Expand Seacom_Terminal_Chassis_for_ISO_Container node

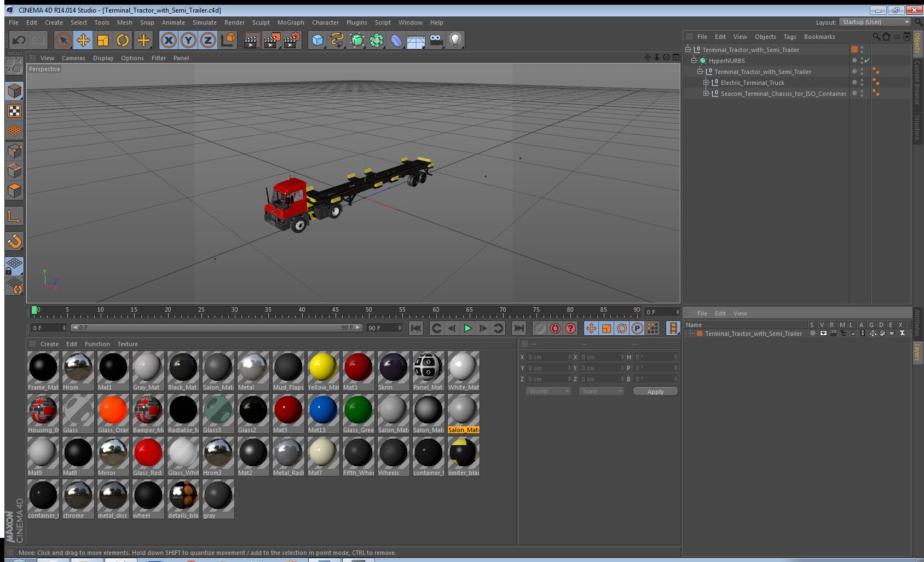coord(706,94)
